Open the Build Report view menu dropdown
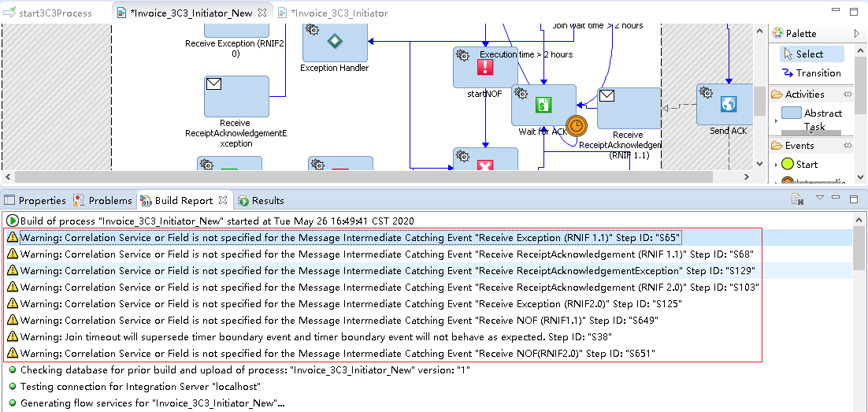 pos(821,198)
